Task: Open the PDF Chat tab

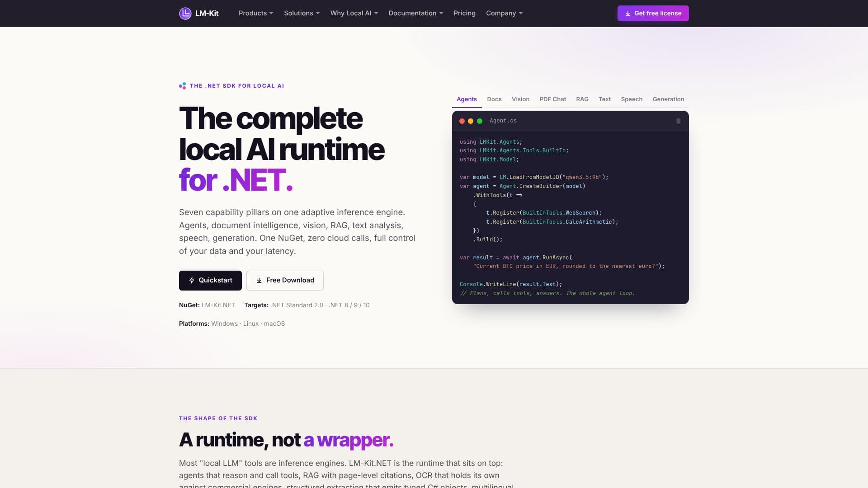Action: [552, 99]
